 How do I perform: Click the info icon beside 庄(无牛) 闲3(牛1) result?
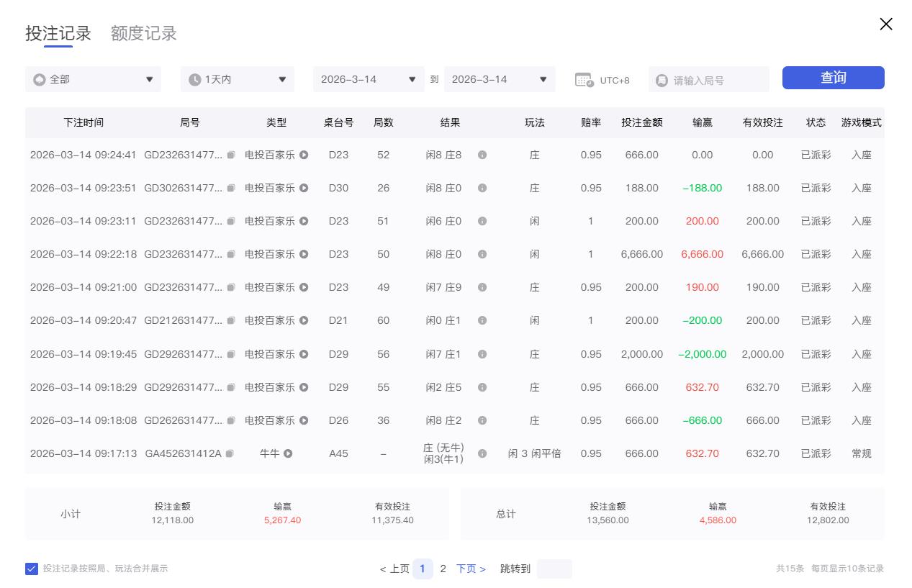(x=482, y=453)
